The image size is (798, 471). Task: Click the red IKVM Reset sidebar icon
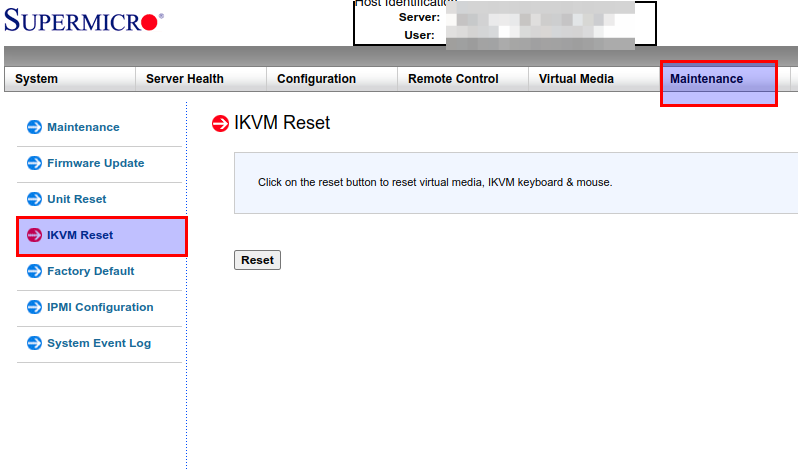pyautogui.click(x=34, y=235)
